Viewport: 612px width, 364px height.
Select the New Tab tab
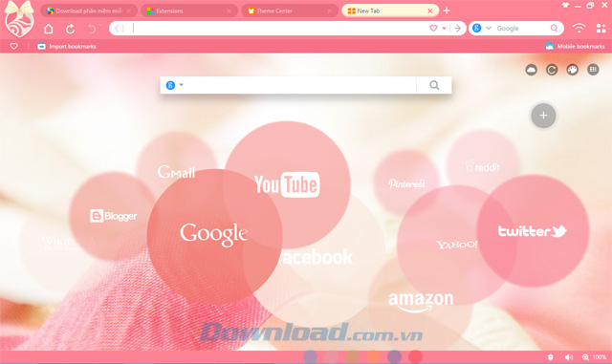pos(389,11)
